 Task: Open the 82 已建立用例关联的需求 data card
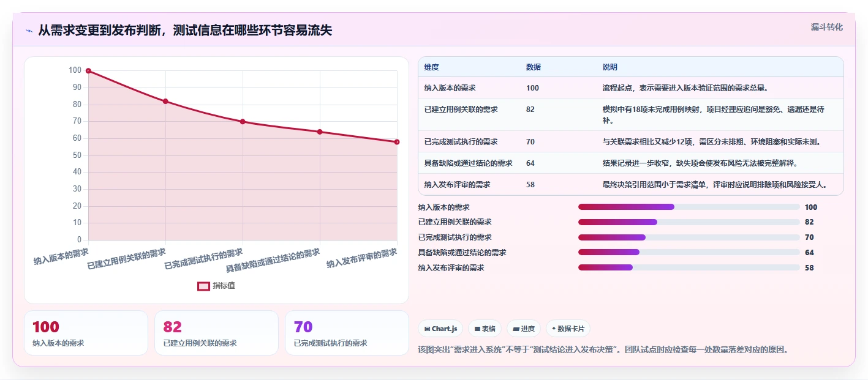pyautogui.click(x=217, y=333)
